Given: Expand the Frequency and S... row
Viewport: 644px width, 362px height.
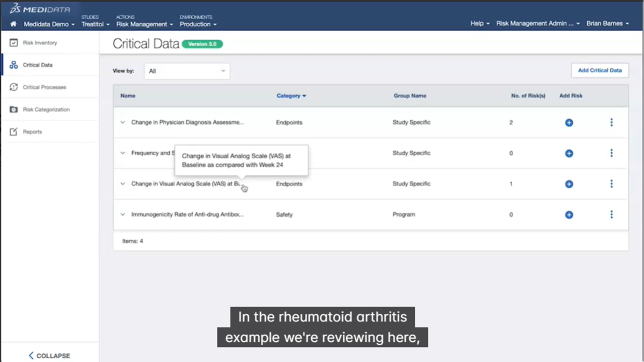Looking at the screenshot, I should pos(123,153).
